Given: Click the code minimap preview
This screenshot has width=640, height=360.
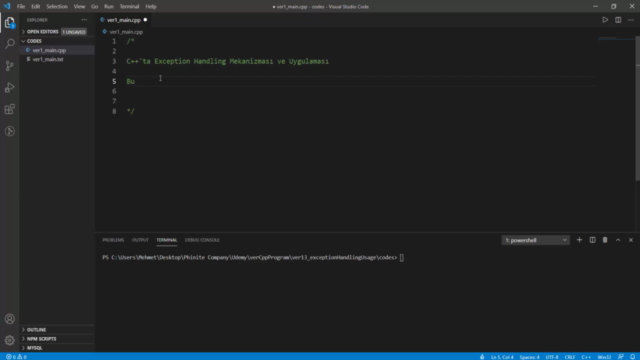Looking at the screenshot, I should [x=616, y=39].
